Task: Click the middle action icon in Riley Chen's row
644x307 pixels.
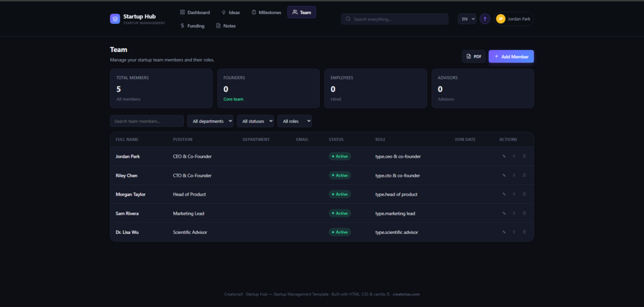Action: click(x=514, y=175)
